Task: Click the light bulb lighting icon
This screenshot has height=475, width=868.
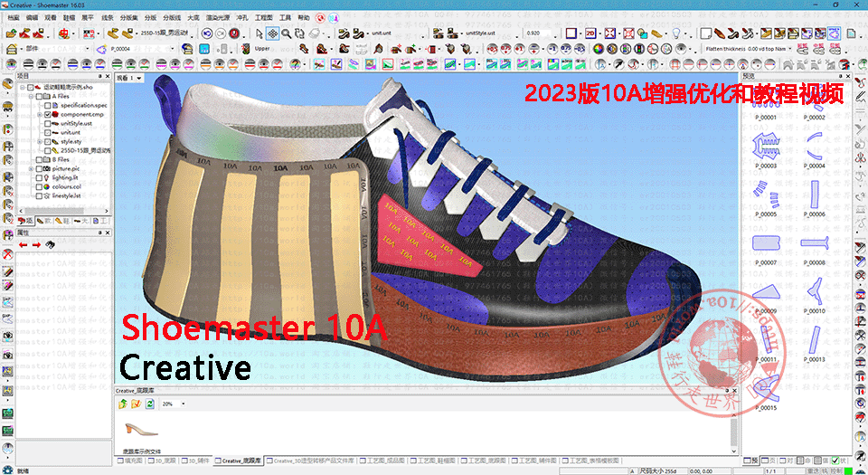Action: pos(676,33)
